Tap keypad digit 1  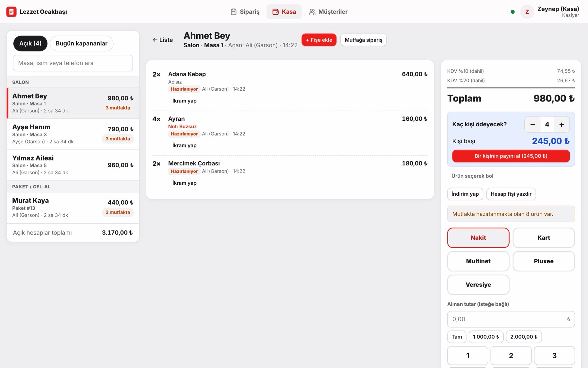[x=468, y=356]
